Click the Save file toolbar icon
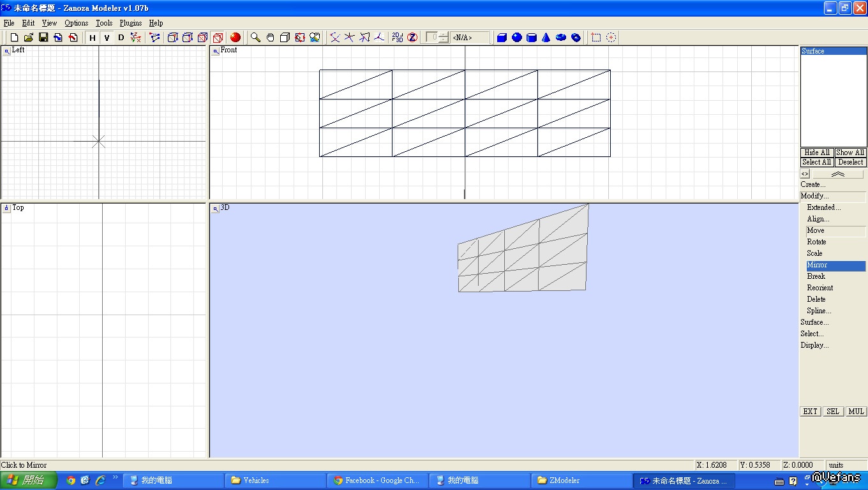Screen dimensions: 868x490 pyautogui.click(x=43, y=38)
